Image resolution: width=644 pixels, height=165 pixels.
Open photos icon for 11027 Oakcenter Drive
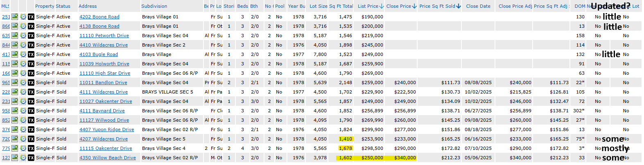click(15, 101)
